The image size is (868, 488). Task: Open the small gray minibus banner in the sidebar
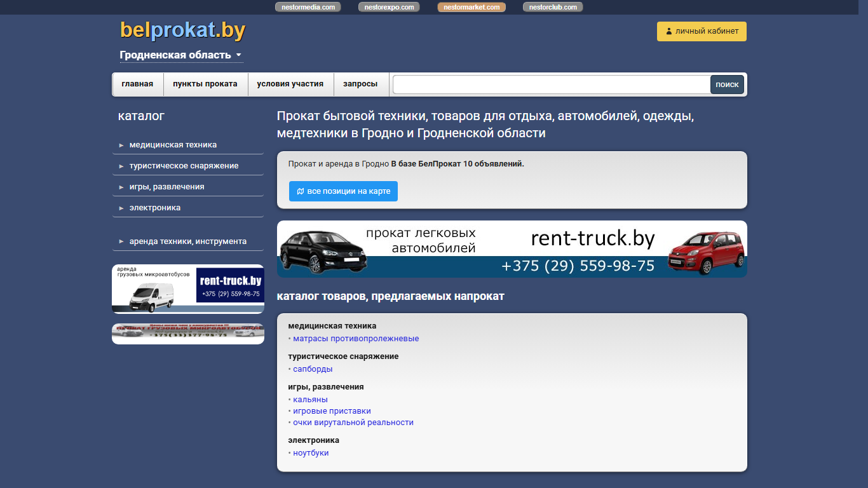[188, 334]
